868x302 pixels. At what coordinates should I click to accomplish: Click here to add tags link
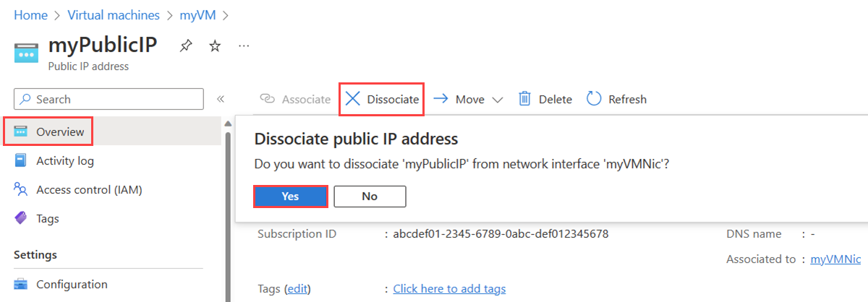(x=449, y=288)
